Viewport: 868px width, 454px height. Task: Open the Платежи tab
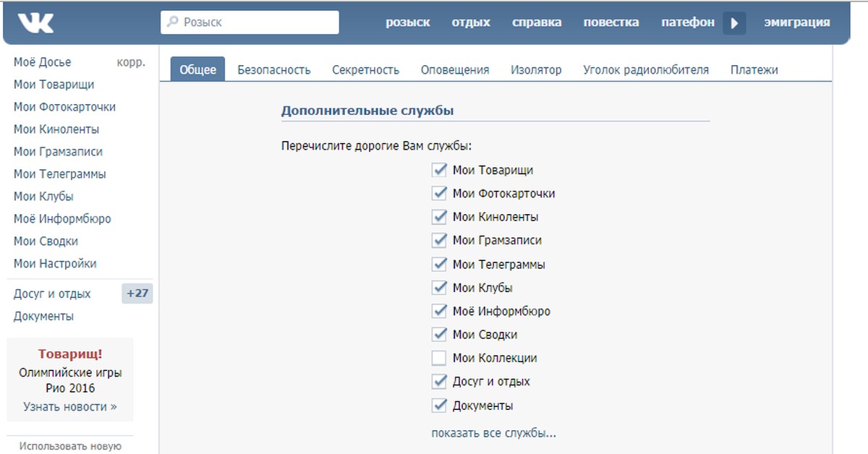[754, 70]
